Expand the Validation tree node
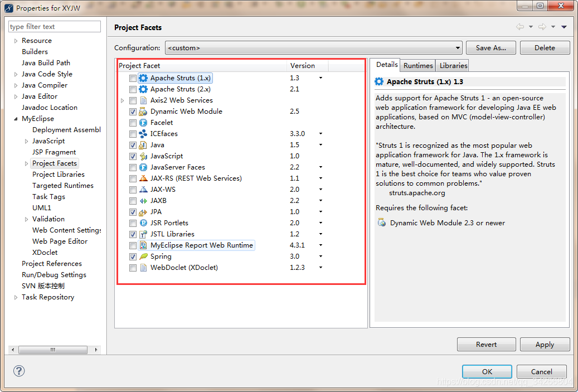578x392 pixels. click(26, 219)
